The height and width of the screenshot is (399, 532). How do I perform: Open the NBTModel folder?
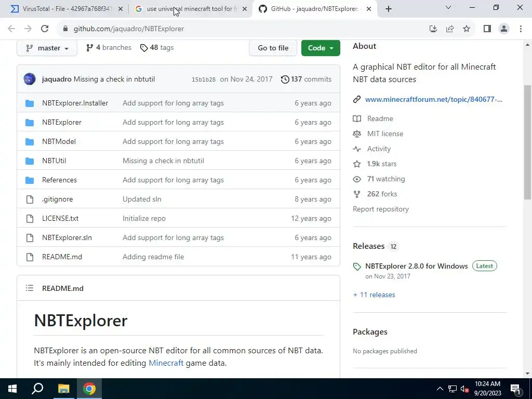pos(59,141)
